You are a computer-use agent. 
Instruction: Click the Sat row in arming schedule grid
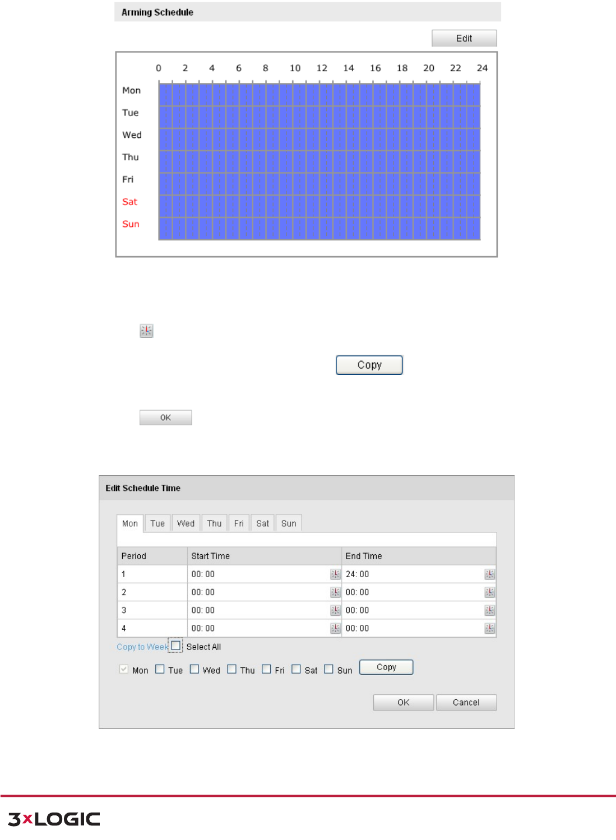tap(319, 206)
